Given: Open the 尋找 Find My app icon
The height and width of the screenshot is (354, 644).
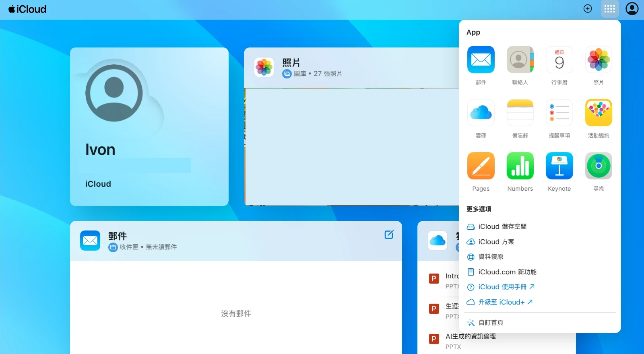Looking at the screenshot, I should pyautogui.click(x=599, y=166).
